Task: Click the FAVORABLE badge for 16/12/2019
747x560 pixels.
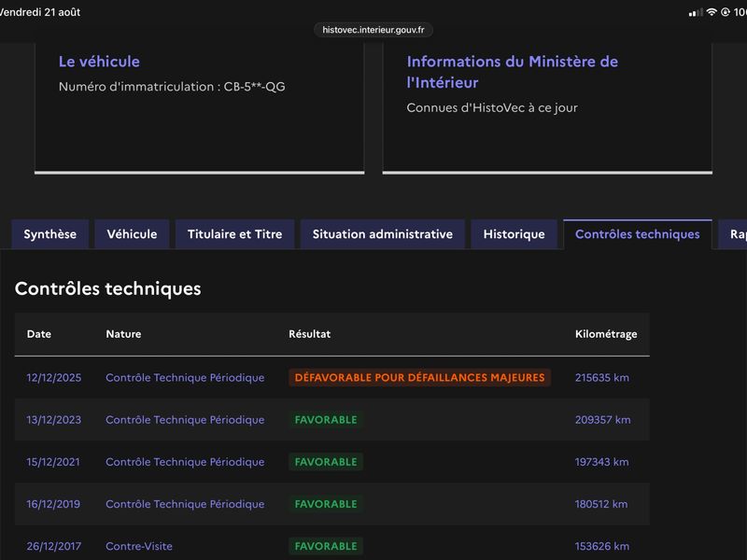Action: pos(326,504)
